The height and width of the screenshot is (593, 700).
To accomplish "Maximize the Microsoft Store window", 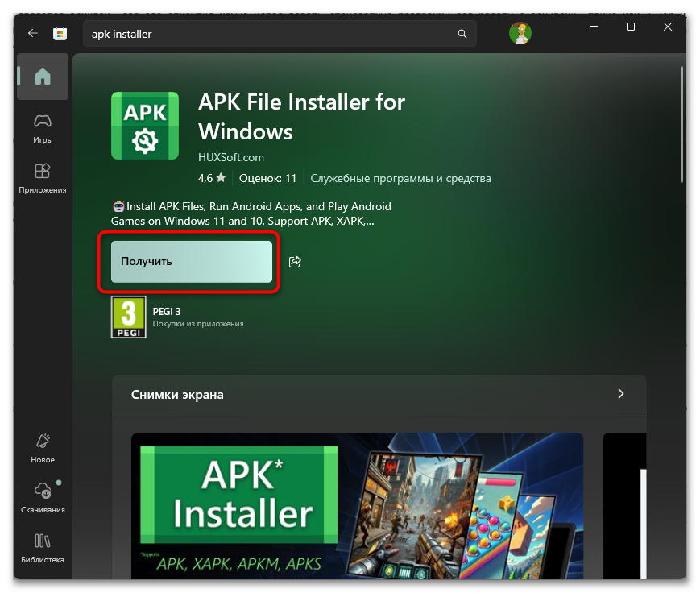I will pos(631,27).
